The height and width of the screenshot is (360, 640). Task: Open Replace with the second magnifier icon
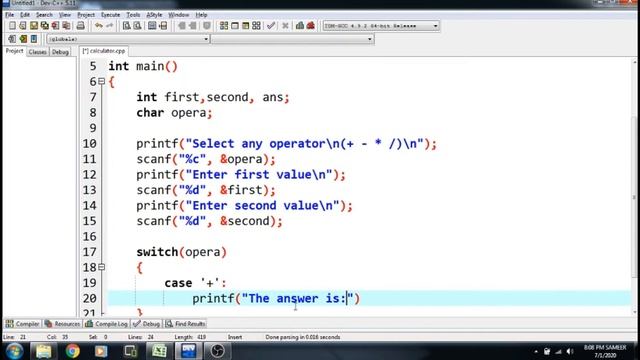coord(138,26)
